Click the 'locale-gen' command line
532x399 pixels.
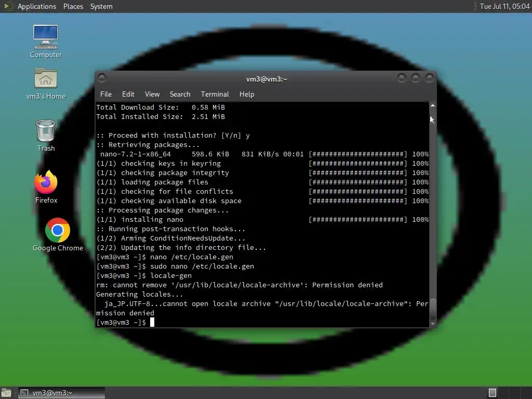(144, 275)
